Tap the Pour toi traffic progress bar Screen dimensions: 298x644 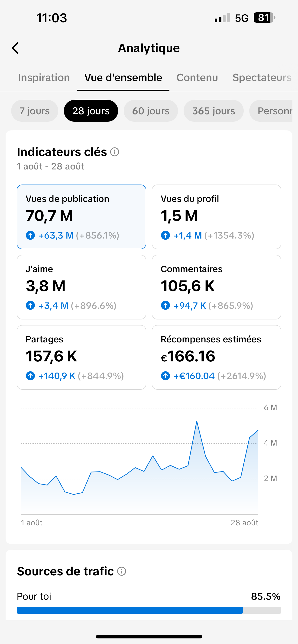[x=149, y=610]
